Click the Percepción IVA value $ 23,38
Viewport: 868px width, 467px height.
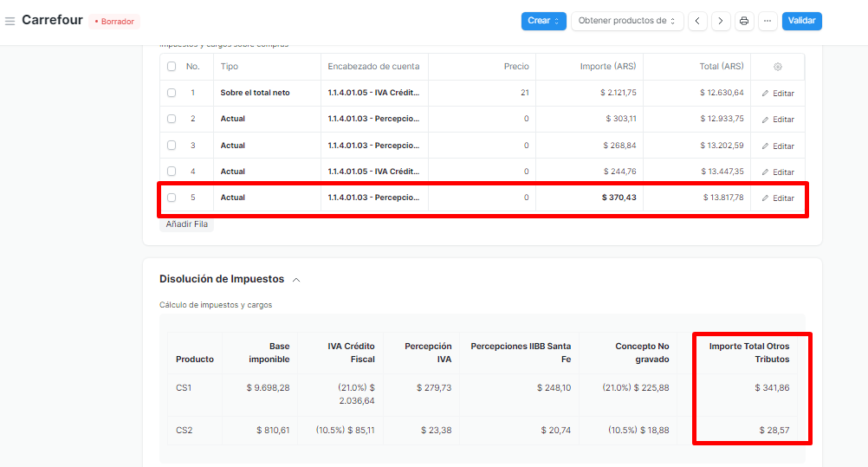coord(437,430)
